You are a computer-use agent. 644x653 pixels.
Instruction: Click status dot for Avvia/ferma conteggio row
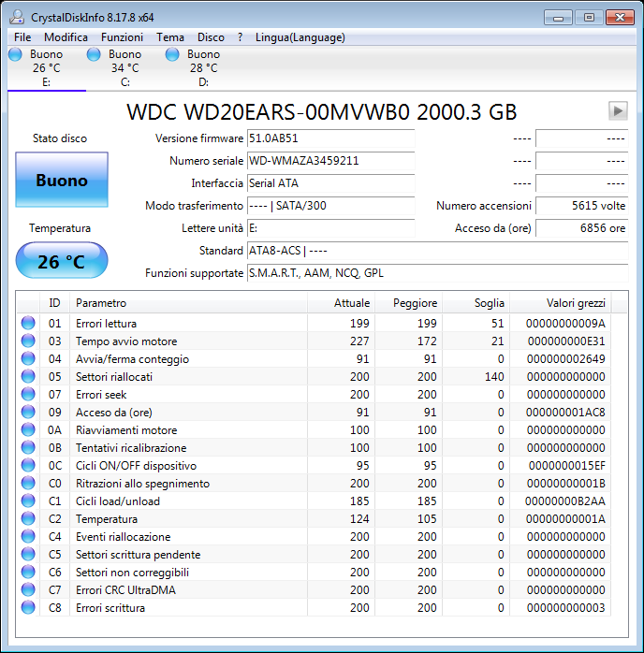click(x=28, y=358)
